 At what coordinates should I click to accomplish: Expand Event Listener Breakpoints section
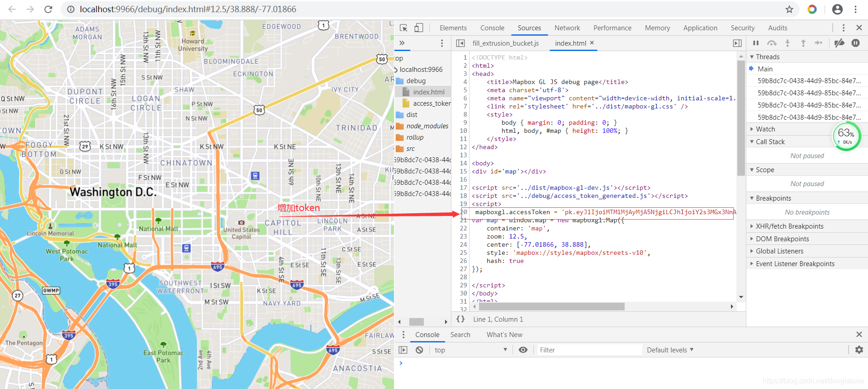pyautogui.click(x=807, y=264)
